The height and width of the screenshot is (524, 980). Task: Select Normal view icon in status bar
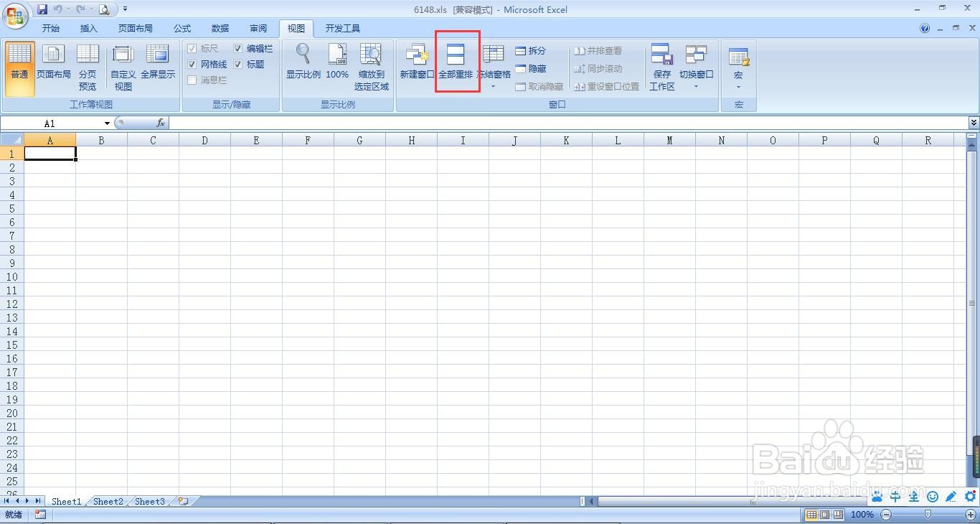[x=811, y=515]
